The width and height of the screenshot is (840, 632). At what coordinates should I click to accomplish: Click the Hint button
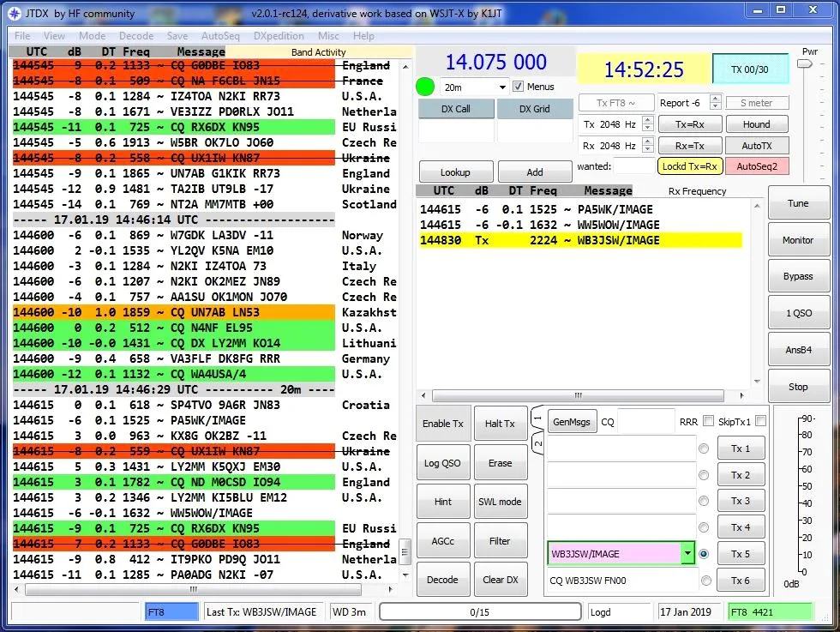point(443,502)
